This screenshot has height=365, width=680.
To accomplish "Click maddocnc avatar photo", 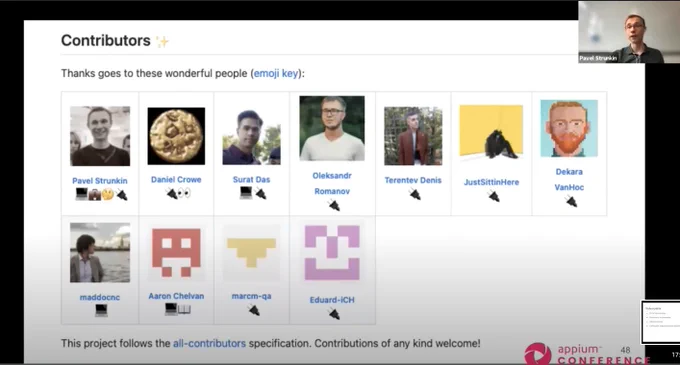I will coord(100,253).
